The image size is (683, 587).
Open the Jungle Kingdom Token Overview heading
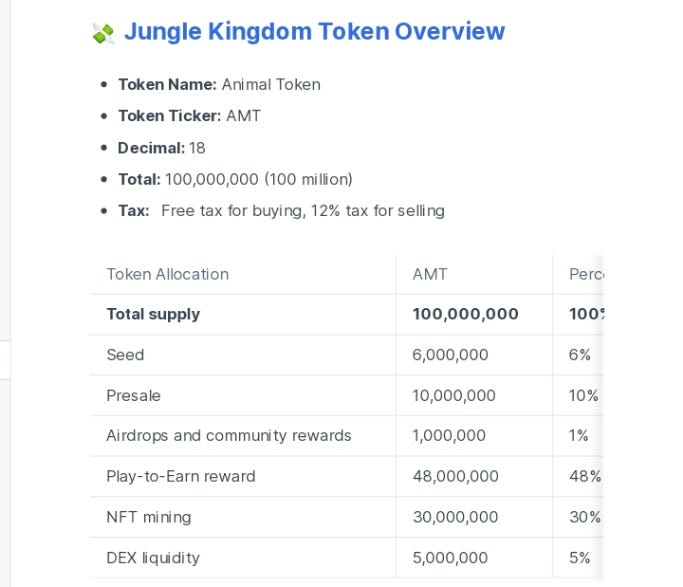point(314,32)
